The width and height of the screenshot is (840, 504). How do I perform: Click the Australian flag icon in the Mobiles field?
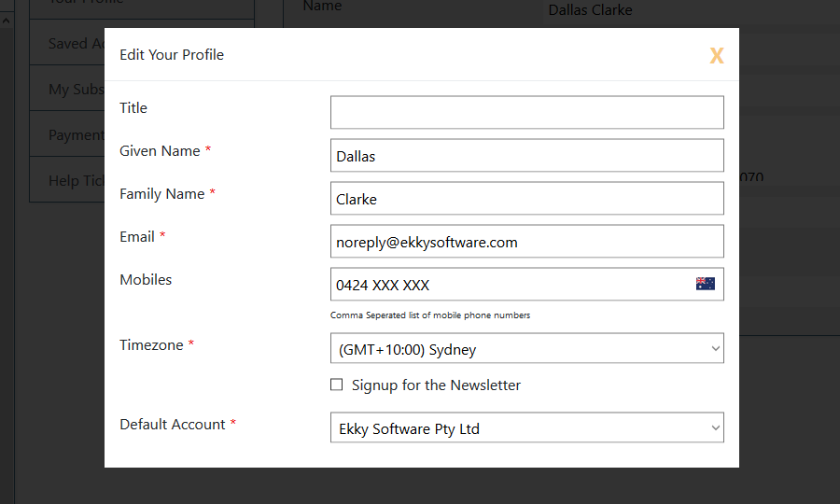pyautogui.click(x=705, y=284)
